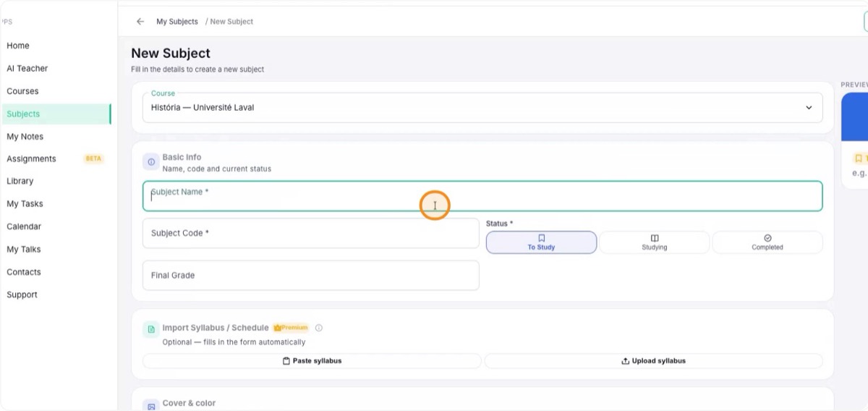
Task: Select the Studying status
Action: pyautogui.click(x=655, y=242)
